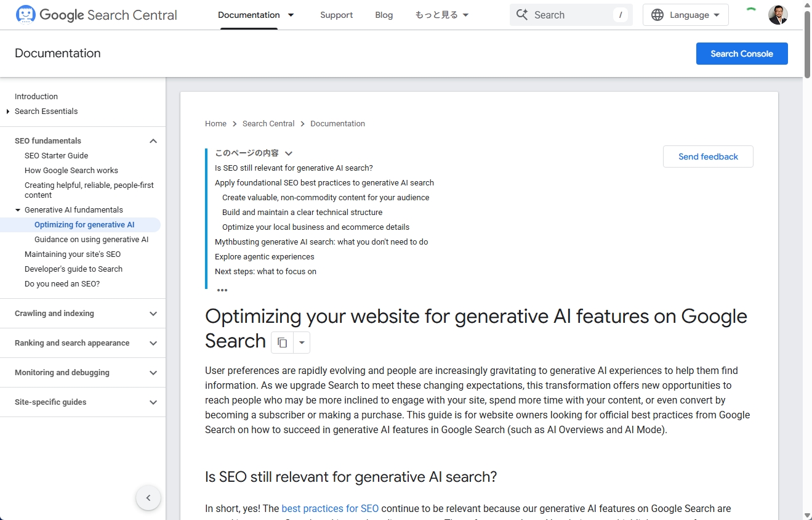
Task: Click the three dots under contents list
Action: click(222, 290)
